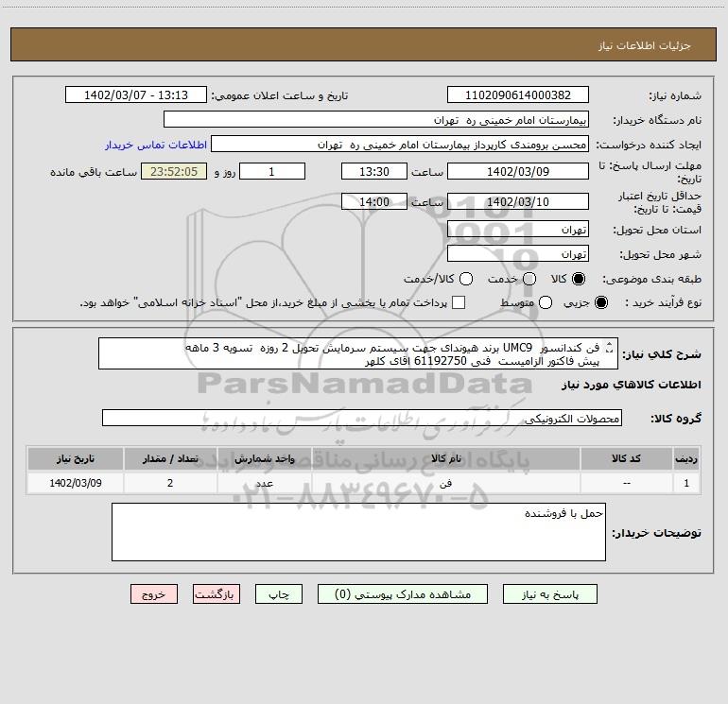Click the کد کالا column header
728x704 pixels.
point(626,458)
